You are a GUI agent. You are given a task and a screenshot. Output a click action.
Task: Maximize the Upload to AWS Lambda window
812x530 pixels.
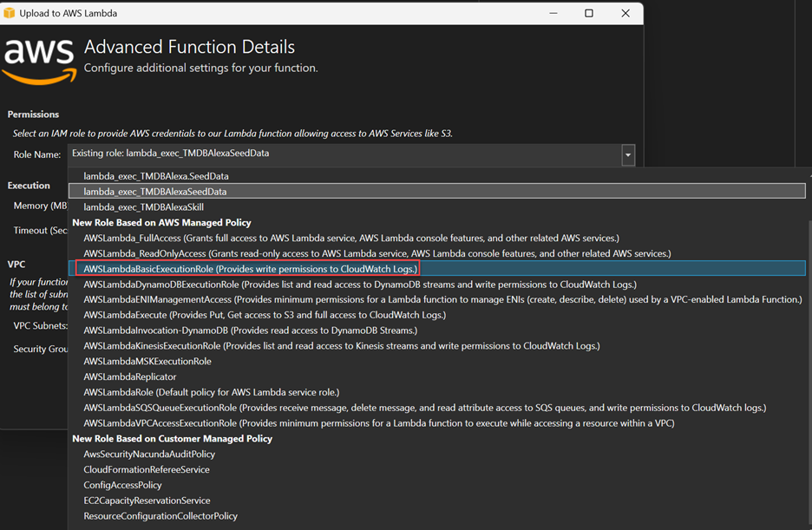click(x=588, y=13)
